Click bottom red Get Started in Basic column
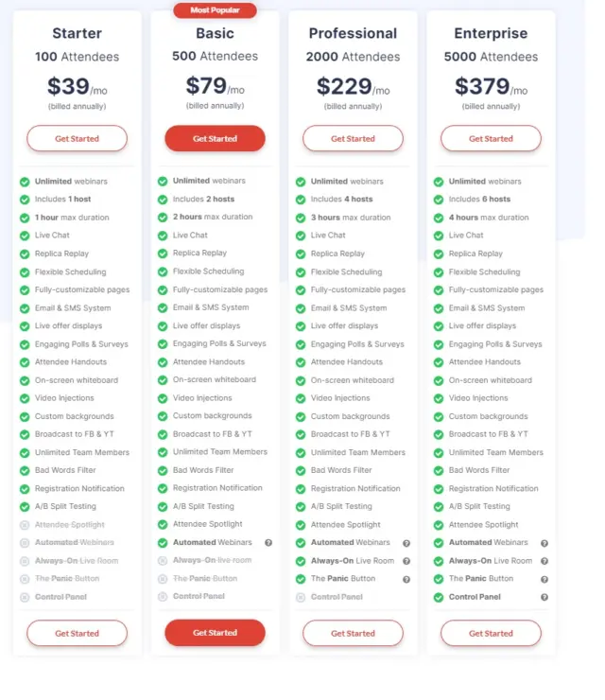 pos(215,633)
